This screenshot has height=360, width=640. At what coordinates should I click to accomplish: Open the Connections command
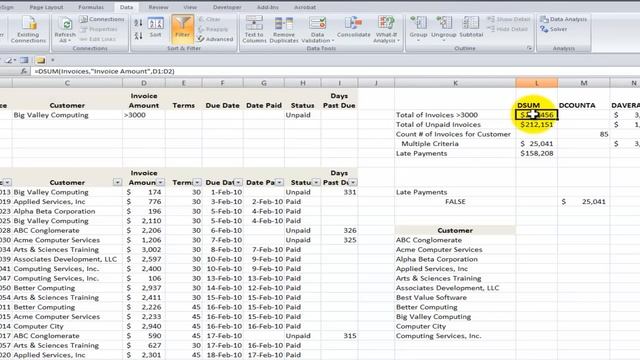[x=102, y=19]
